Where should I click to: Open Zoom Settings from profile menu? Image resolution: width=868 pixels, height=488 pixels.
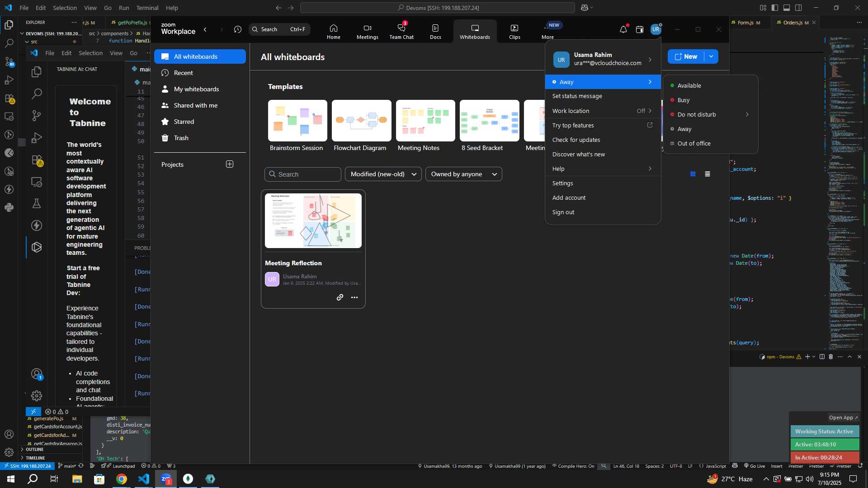[x=603, y=183]
